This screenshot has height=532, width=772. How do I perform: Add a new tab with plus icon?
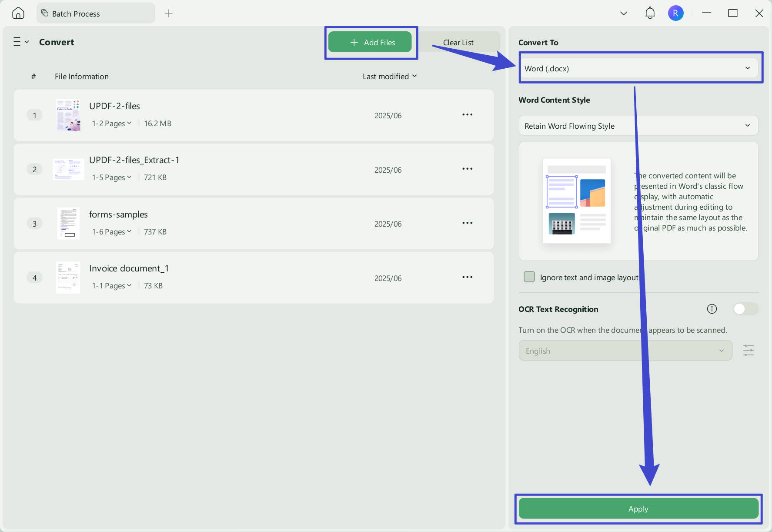pyautogui.click(x=169, y=13)
